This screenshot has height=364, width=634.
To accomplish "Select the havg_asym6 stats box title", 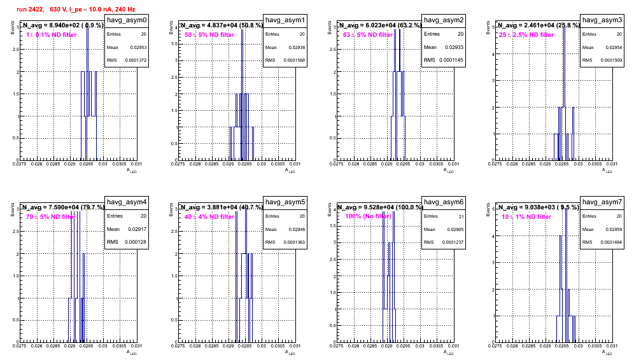I will 444,202.
